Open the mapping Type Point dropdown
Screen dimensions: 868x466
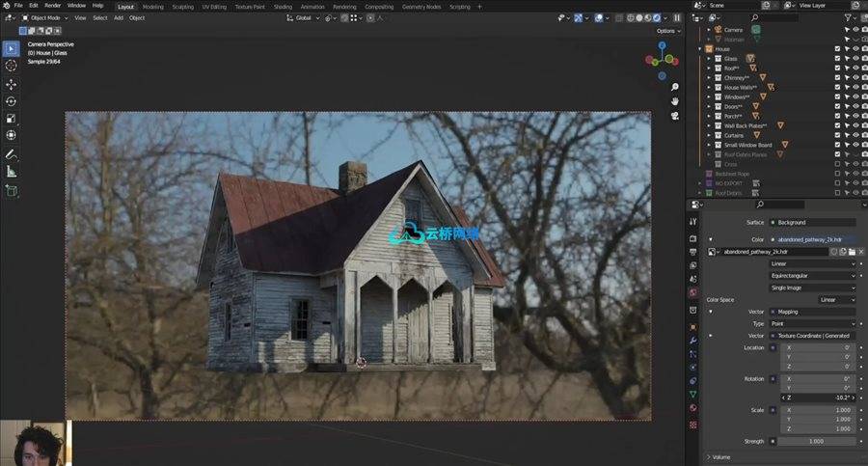click(813, 323)
